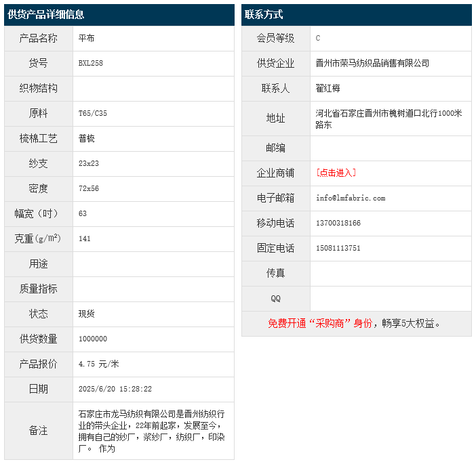The image size is (476, 464).
Task: Click the 联系方式 section header
Action: [x=264, y=14]
